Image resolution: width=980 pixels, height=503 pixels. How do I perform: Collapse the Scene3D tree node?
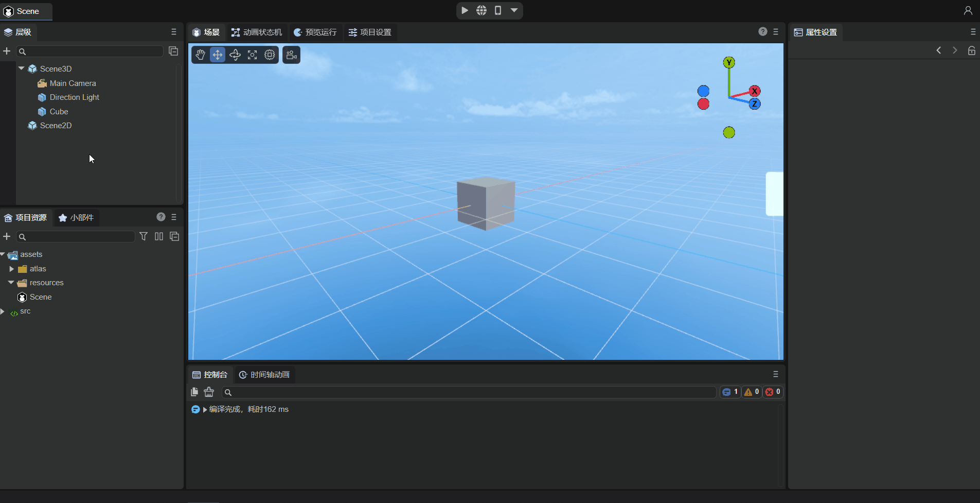tap(22, 68)
